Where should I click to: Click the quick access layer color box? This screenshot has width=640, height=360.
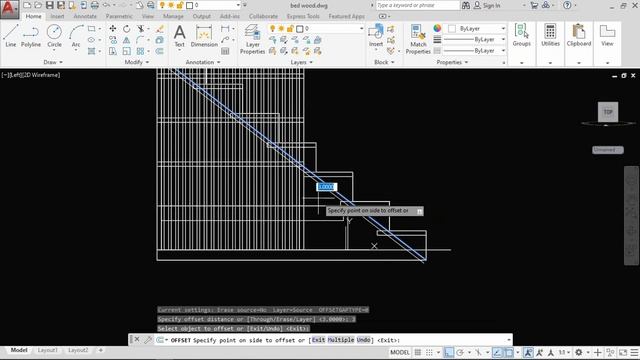click(189, 5)
